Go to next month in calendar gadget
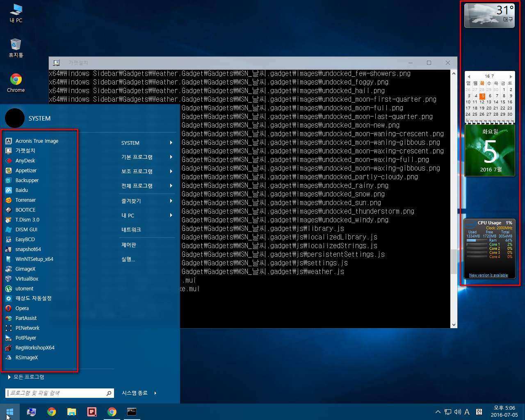 511,77
